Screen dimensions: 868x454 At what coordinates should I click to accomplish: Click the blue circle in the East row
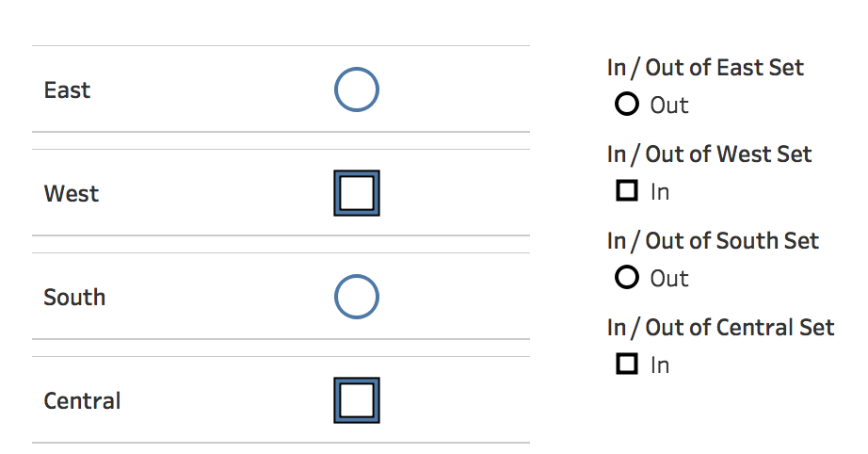coord(357,89)
